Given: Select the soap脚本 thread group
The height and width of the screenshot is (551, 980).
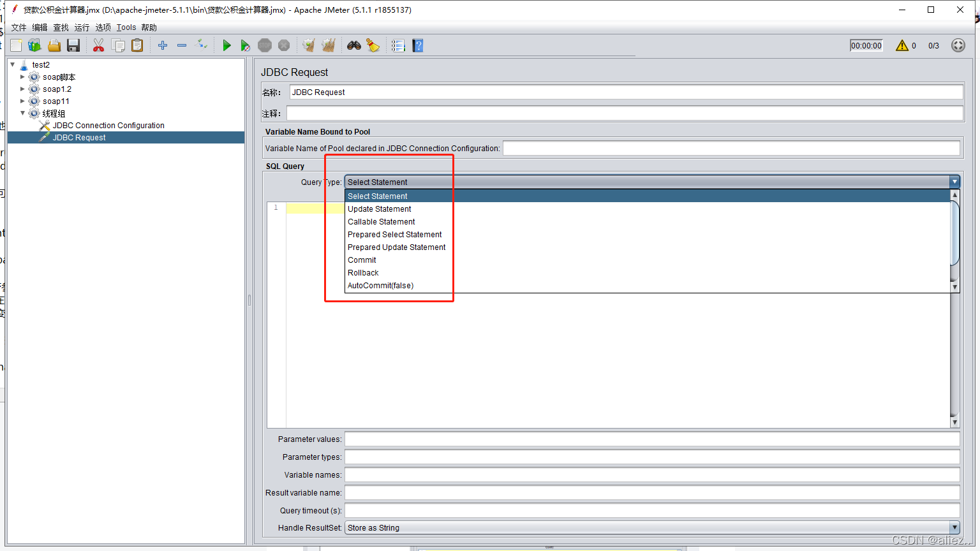Looking at the screenshot, I should point(59,77).
